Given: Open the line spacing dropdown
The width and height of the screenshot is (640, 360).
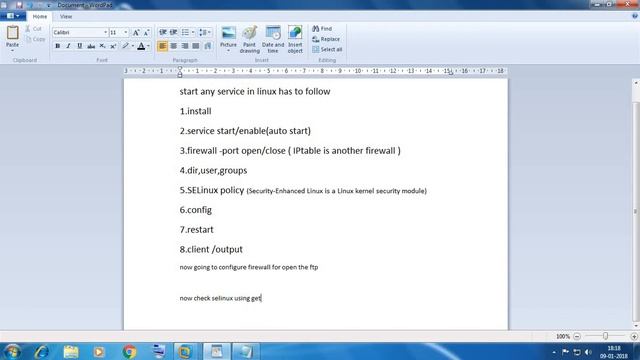Looking at the screenshot, I should [x=204, y=32].
